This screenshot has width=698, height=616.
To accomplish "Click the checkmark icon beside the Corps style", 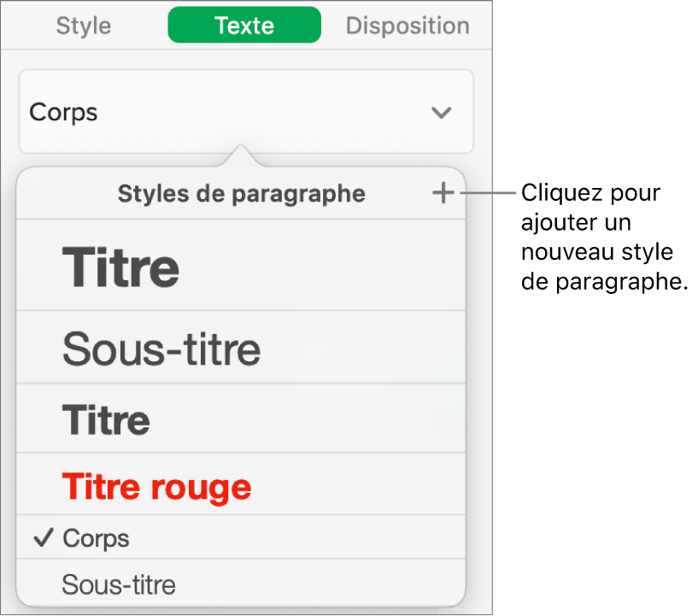I will tap(42, 538).
